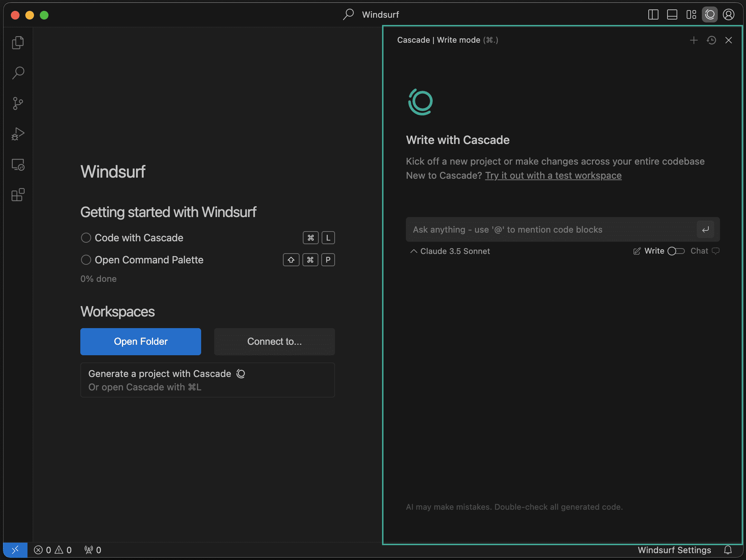Open the 'Open Folder' workspace button
Screen dimensions: 746x560
click(141, 341)
